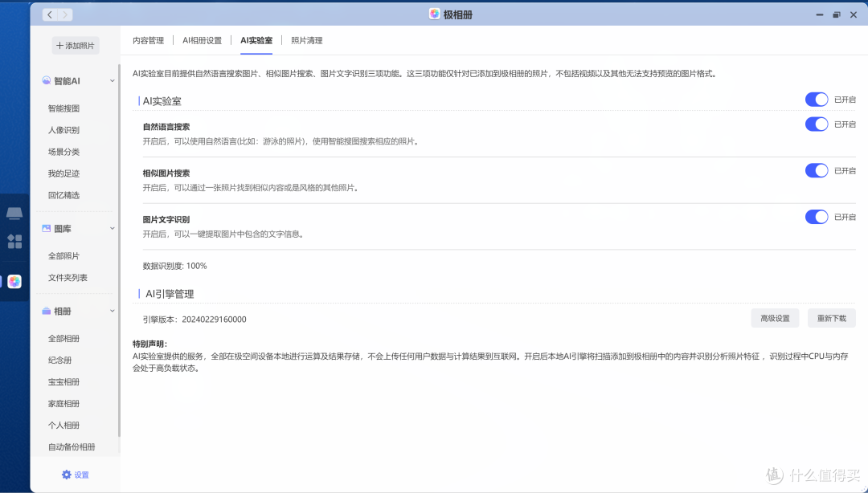Go forward with the right arrow button
Image resolution: width=868 pixels, height=493 pixels.
(x=65, y=15)
